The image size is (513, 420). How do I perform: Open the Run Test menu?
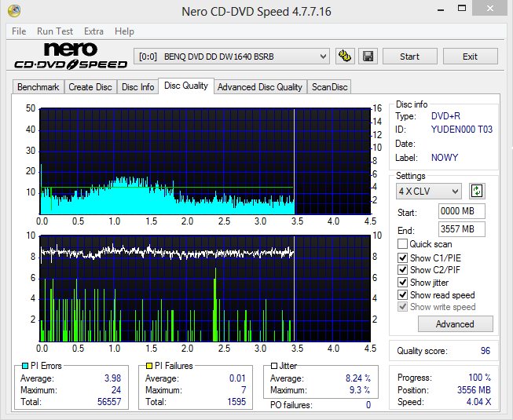(x=55, y=31)
